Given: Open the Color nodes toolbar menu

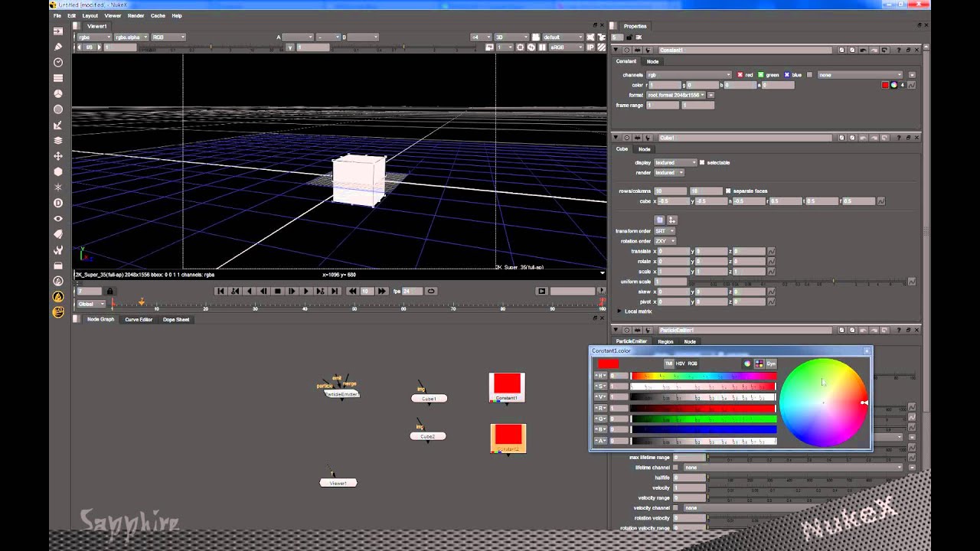Looking at the screenshot, I should click(x=58, y=93).
